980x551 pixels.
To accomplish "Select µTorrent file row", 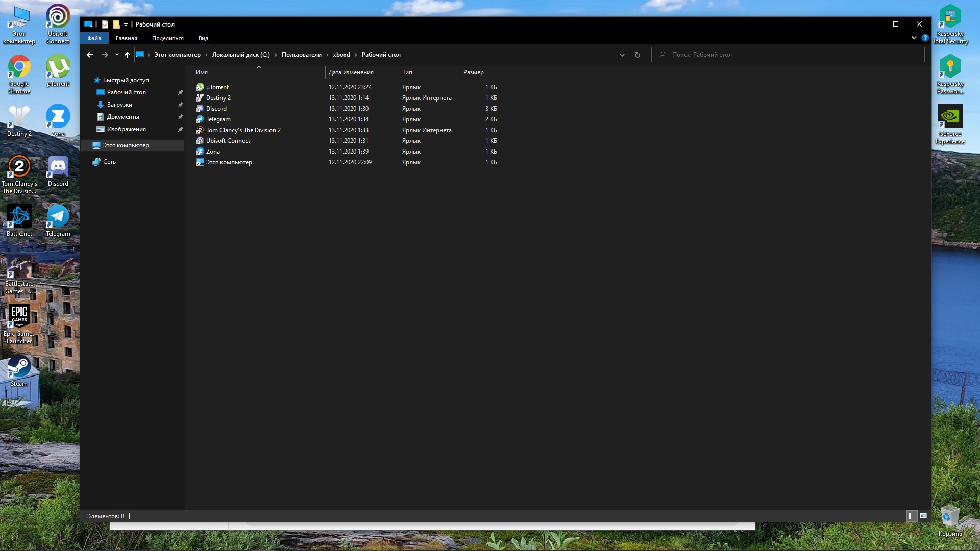I will (346, 87).
